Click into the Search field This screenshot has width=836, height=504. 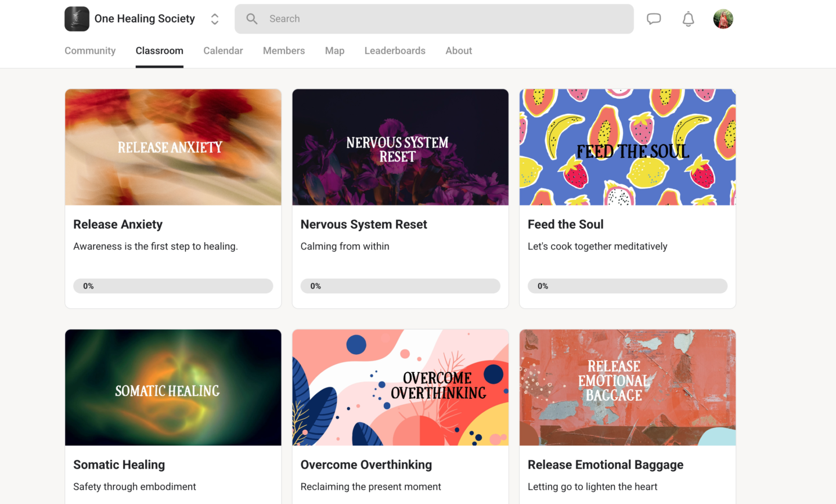click(x=434, y=19)
